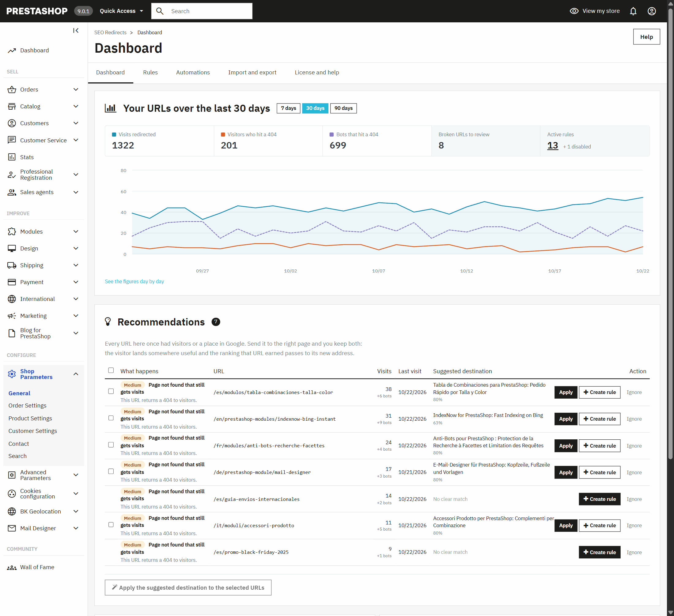Expand the Customer Service chevron
The width and height of the screenshot is (674, 616).
coord(76,140)
